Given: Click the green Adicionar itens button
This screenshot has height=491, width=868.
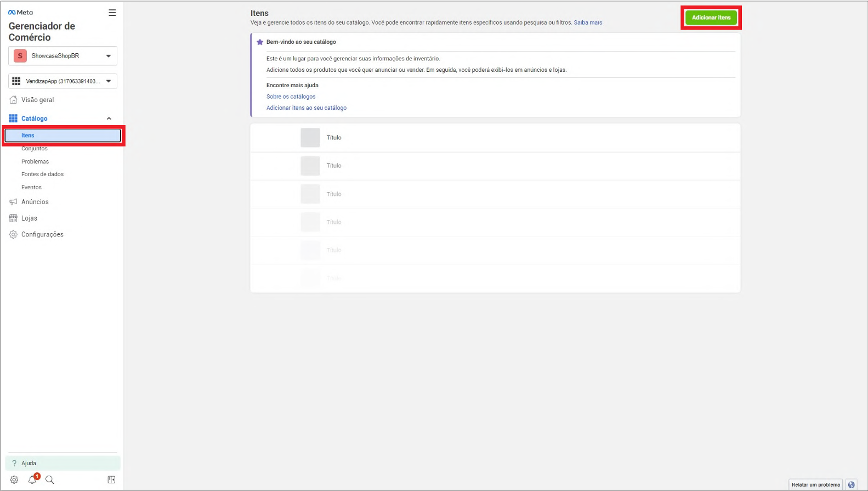Looking at the screenshot, I should point(711,18).
